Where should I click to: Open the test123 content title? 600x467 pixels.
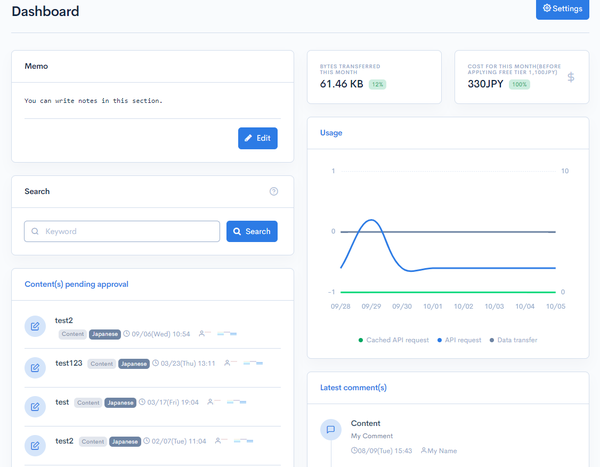pyautogui.click(x=69, y=363)
